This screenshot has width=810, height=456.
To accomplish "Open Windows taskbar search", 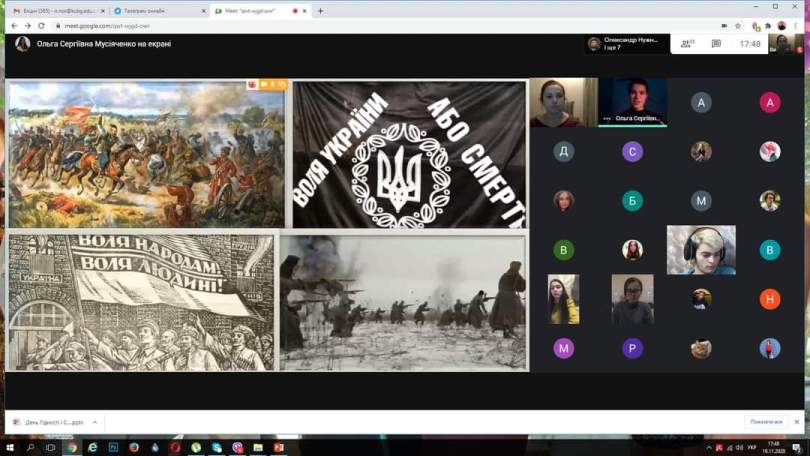I will [30, 448].
